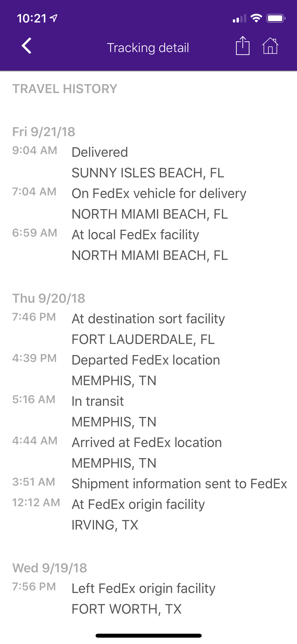This screenshot has width=297, height=644.
Task: Tap the location arrow beside clock
Action: point(54,18)
